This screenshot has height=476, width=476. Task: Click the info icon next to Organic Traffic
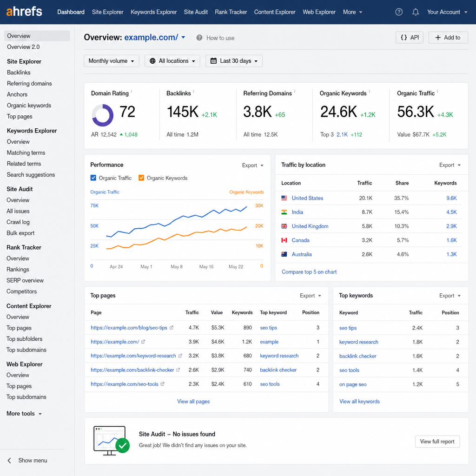(437, 91)
